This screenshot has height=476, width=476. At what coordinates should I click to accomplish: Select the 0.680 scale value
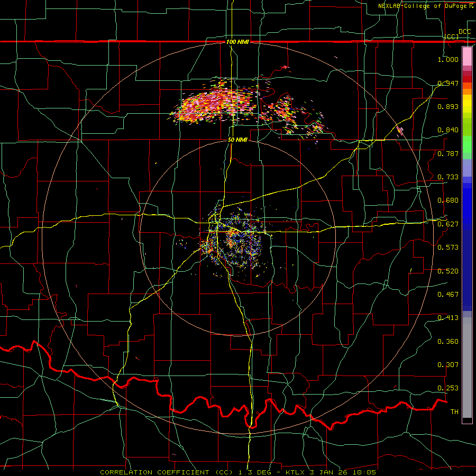point(448,200)
